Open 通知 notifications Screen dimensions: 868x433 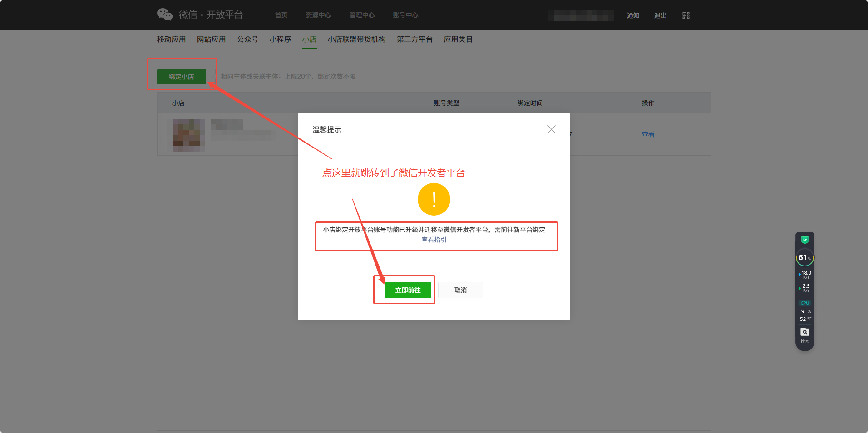point(633,15)
